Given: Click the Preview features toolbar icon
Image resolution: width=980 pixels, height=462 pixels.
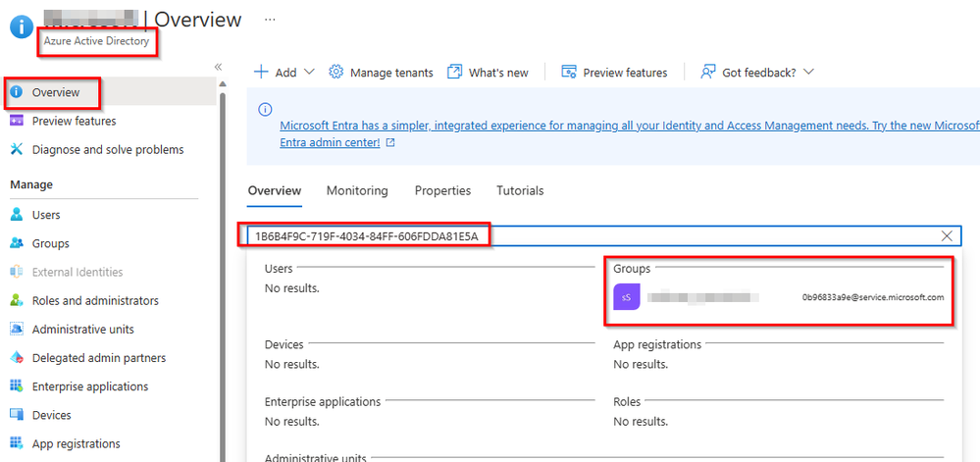Looking at the screenshot, I should [568, 72].
